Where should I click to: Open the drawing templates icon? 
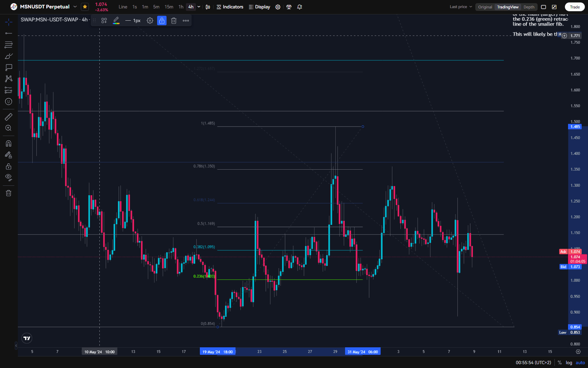coord(104,21)
